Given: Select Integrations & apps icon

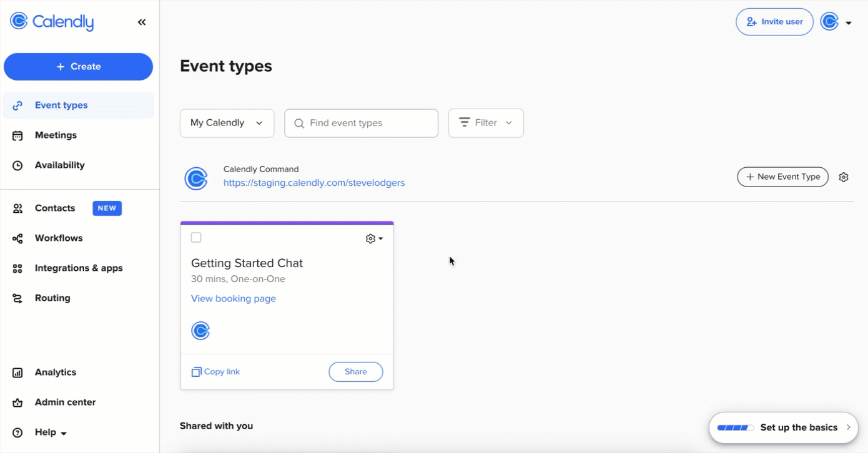Looking at the screenshot, I should [x=18, y=268].
